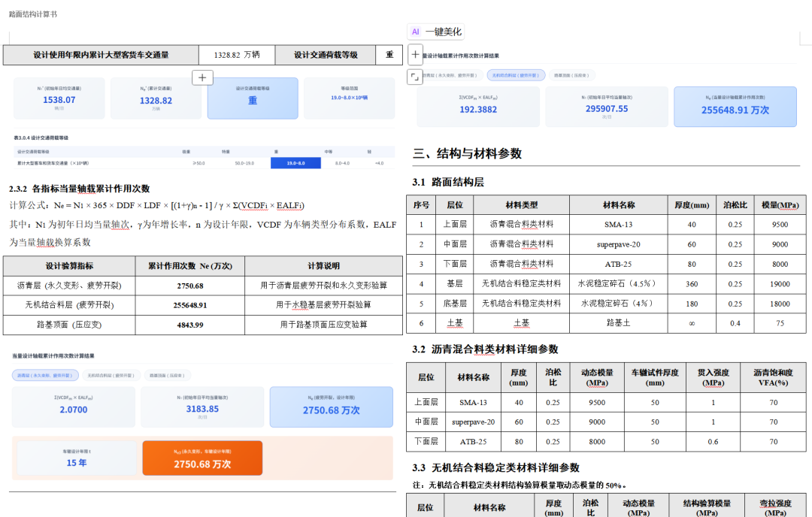Select the 路基顶面 pill beside the 3183.85 panel's pills
This screenshot has height=517, width=812.
[166, 375]
